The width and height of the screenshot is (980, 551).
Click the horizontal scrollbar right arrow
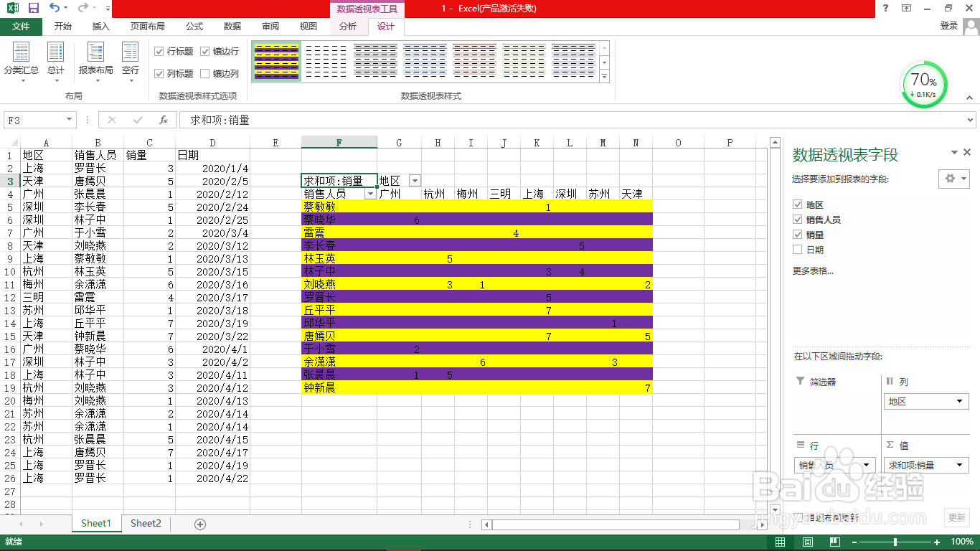click(763, 524)
